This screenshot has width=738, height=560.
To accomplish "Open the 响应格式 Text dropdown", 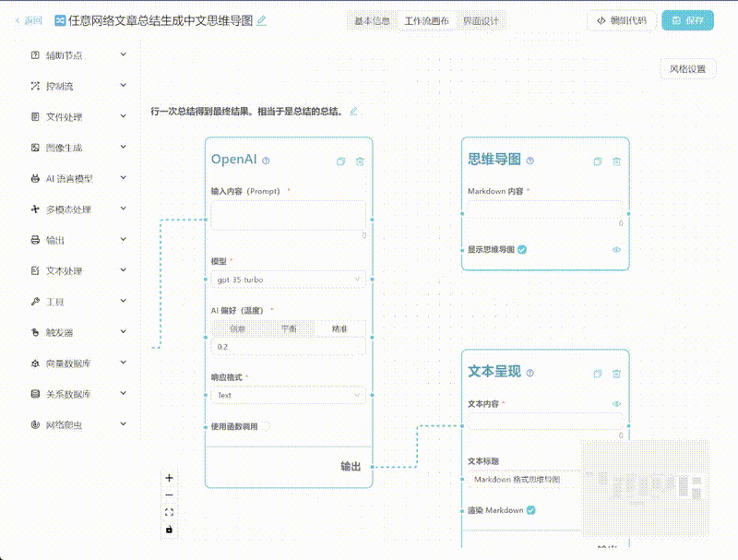I will [288, 395].
